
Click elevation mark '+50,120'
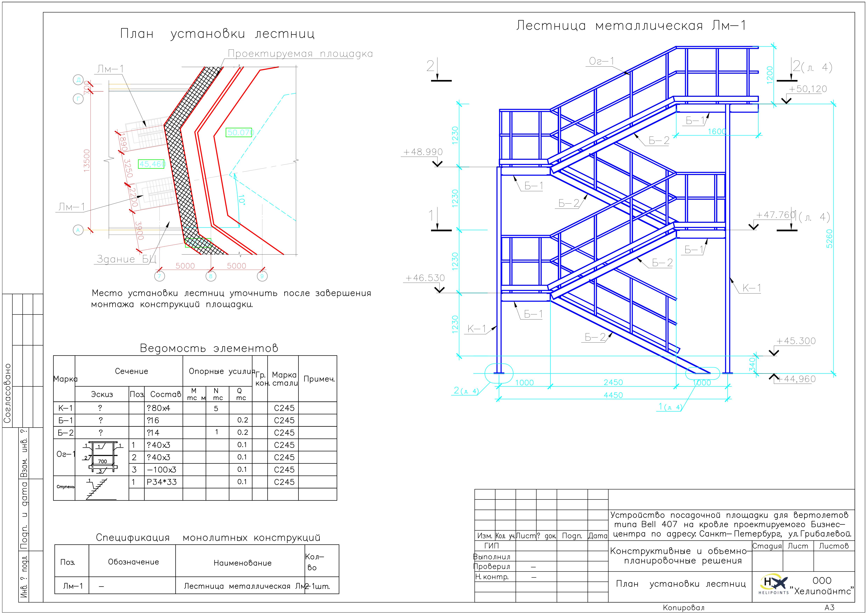[x=808, y=89]
